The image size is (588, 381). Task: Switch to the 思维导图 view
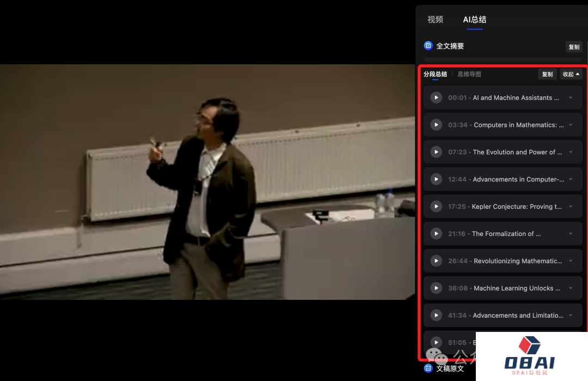(x=469, y=74)
